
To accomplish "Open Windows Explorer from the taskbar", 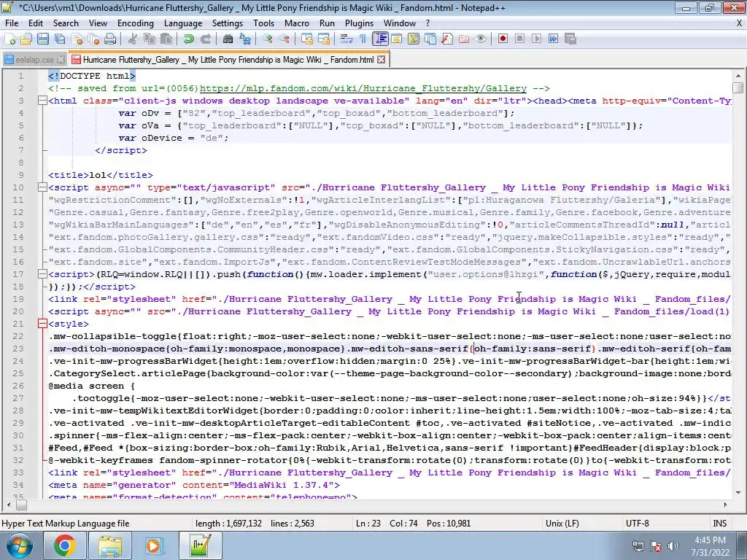I will [x=110, y=545].
